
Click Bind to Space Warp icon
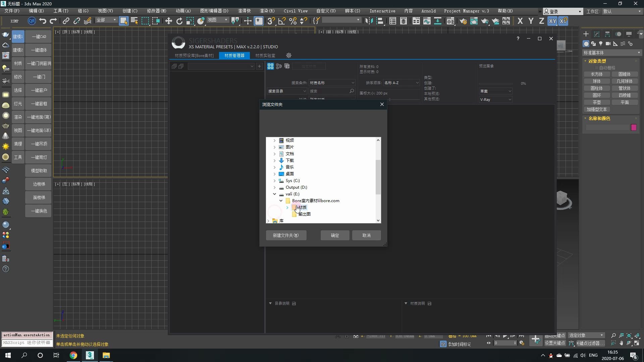(88, 21)
